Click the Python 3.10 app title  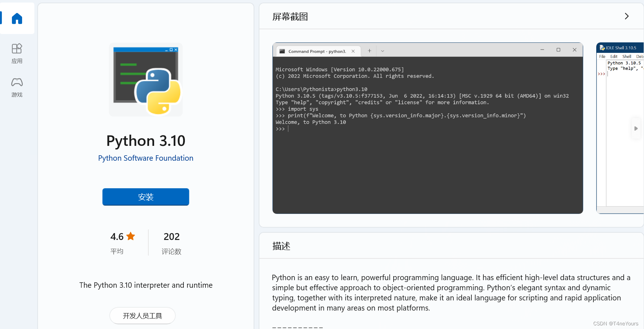tap(146, 141)
